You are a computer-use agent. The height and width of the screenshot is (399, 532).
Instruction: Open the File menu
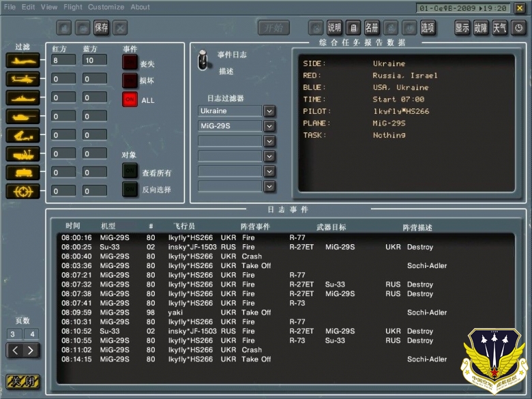point(10,7)
